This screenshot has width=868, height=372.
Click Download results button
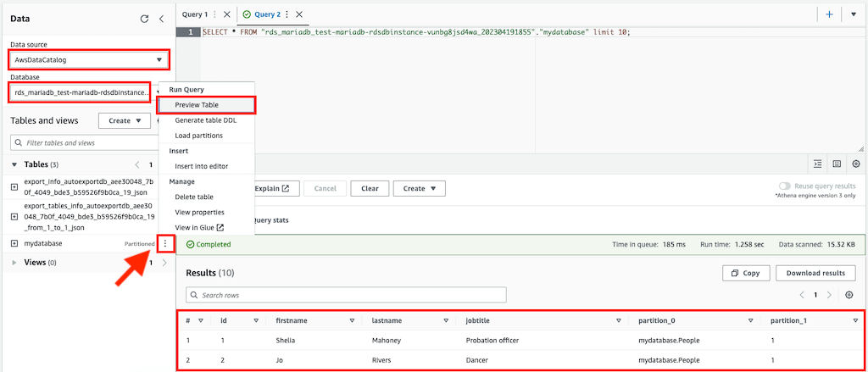tap(816, 273)
